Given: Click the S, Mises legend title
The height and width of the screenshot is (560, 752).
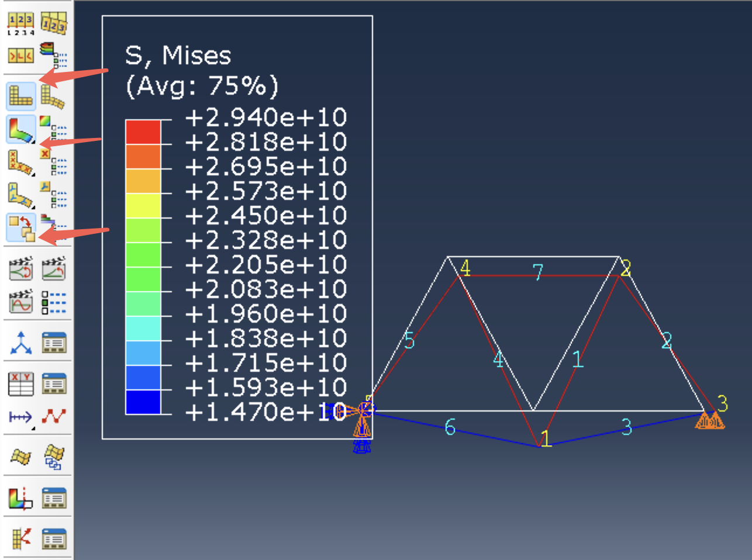Looking at the screenshot, I should click(x=178, y=56).
